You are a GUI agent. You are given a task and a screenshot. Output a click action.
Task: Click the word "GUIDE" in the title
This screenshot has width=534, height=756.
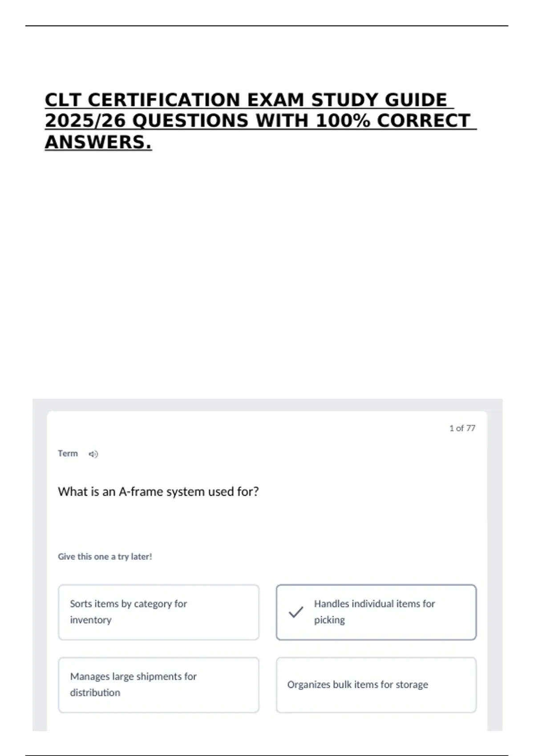pyautogui.click(x=416, y=100)
